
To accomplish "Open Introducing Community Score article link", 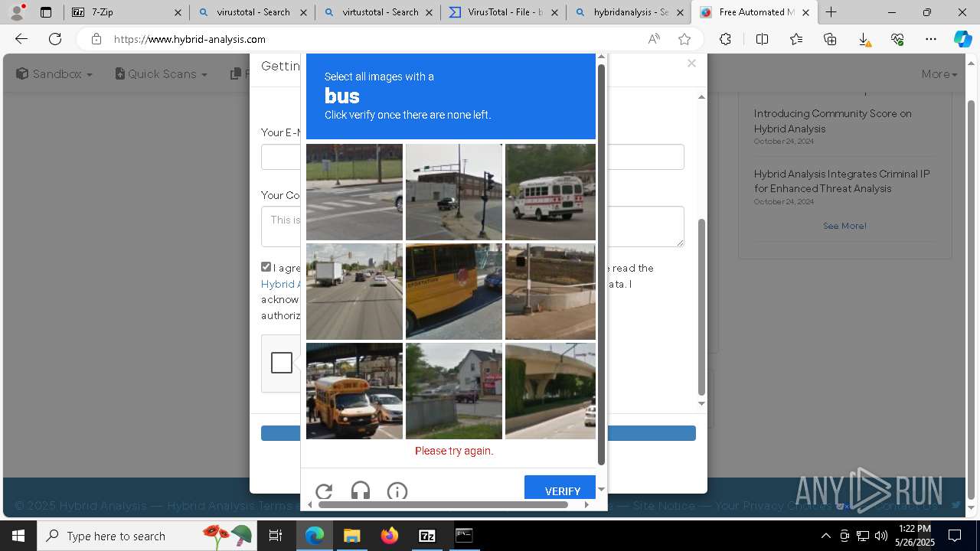I will 832,121.
